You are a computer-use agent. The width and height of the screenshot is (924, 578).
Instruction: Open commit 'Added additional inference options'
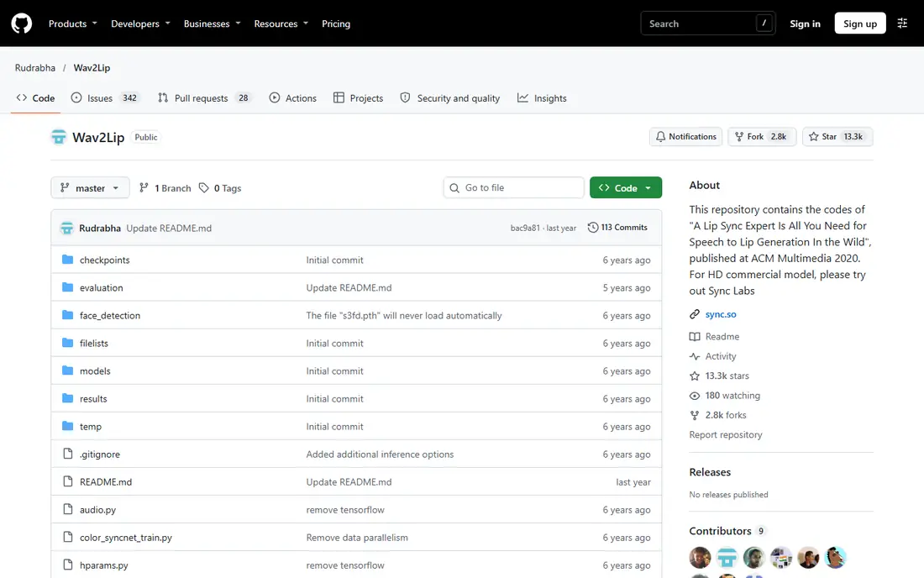coord(380,455)
